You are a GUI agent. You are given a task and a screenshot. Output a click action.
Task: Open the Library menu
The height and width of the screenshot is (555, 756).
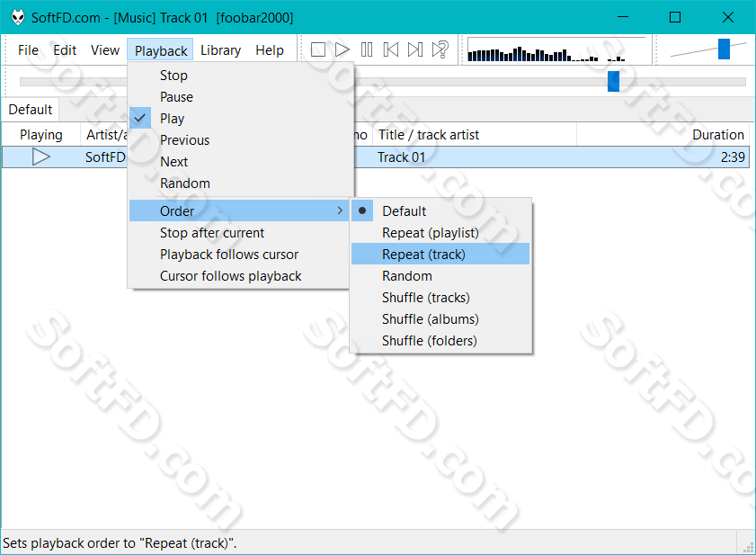pyautogui.click(x=220, y=50)
